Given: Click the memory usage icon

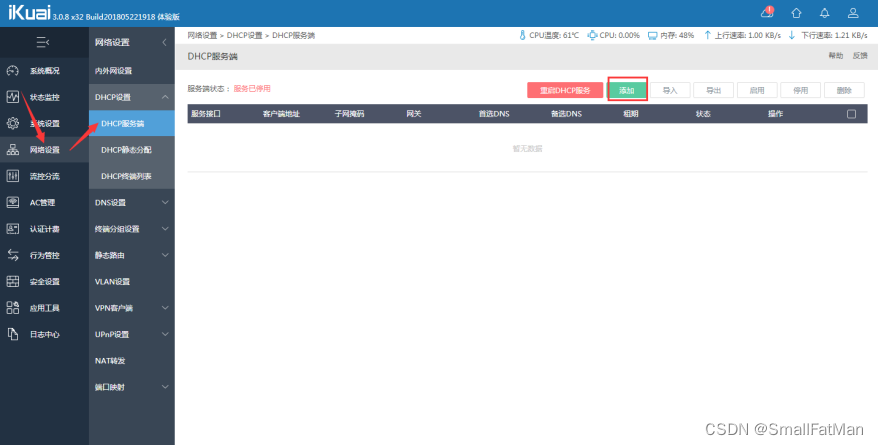Looking at the screenshot, I should tap(652, 35).
